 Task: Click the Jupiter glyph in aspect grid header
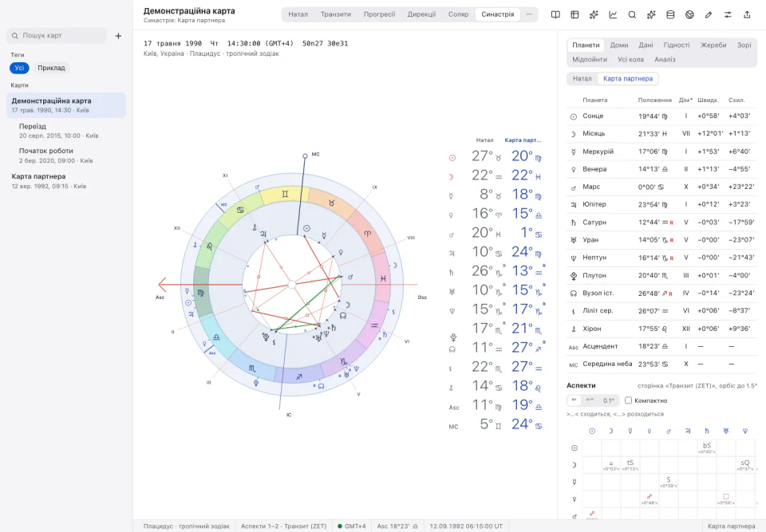[x=688, y=431]
